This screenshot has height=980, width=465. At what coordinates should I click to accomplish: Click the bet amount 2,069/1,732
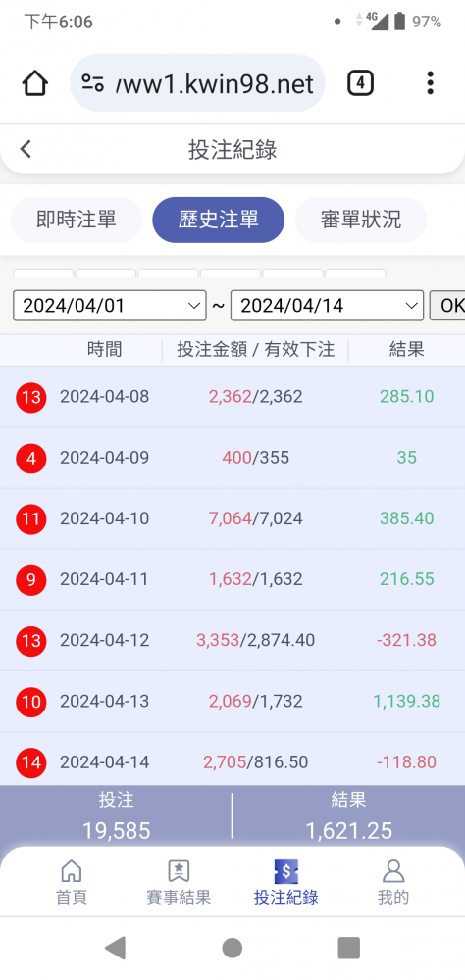(x=255, y=702)
